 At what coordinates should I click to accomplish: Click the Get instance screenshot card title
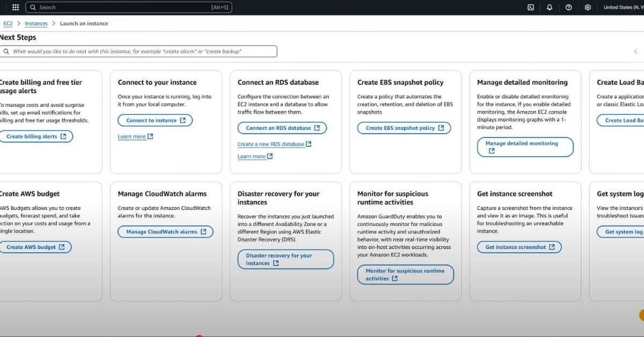point(515,194)
